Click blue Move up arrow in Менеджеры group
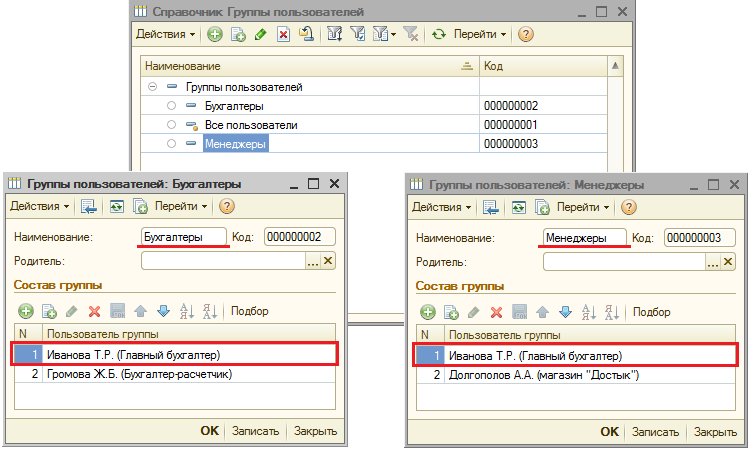 pyautogui.click(x=542, y=312)
